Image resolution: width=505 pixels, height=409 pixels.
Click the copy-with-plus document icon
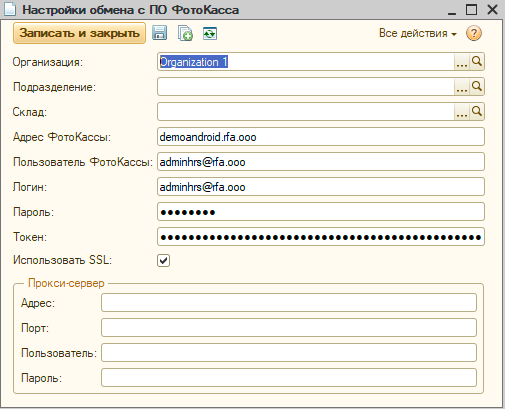185,33
